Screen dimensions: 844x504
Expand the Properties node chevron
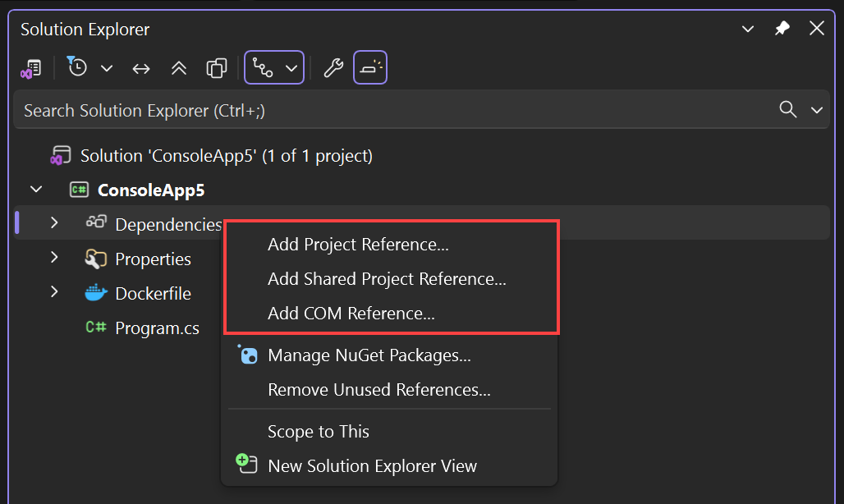[x=53, y=259]
